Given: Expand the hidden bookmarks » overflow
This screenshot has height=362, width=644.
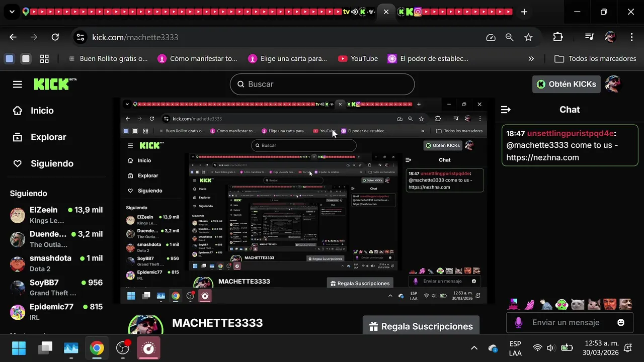Looking at the screenshot, I should (531, 59).
